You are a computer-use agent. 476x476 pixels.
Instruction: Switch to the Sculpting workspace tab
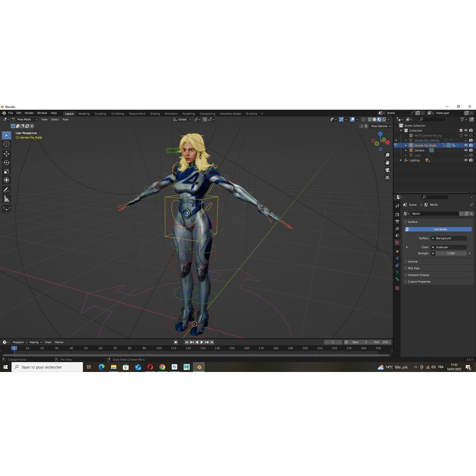pyautogui.click(x=100, y=114)
